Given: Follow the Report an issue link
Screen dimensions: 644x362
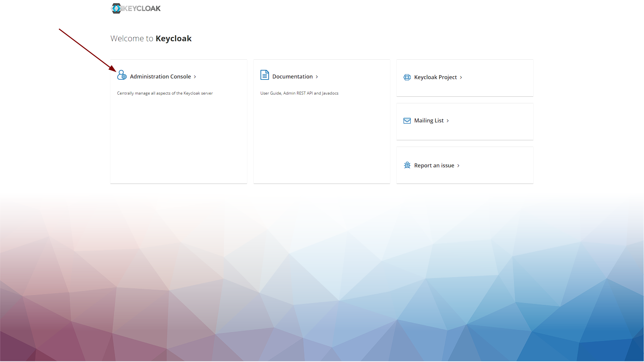Looking at the screenshot, I should tap(434, 165).
